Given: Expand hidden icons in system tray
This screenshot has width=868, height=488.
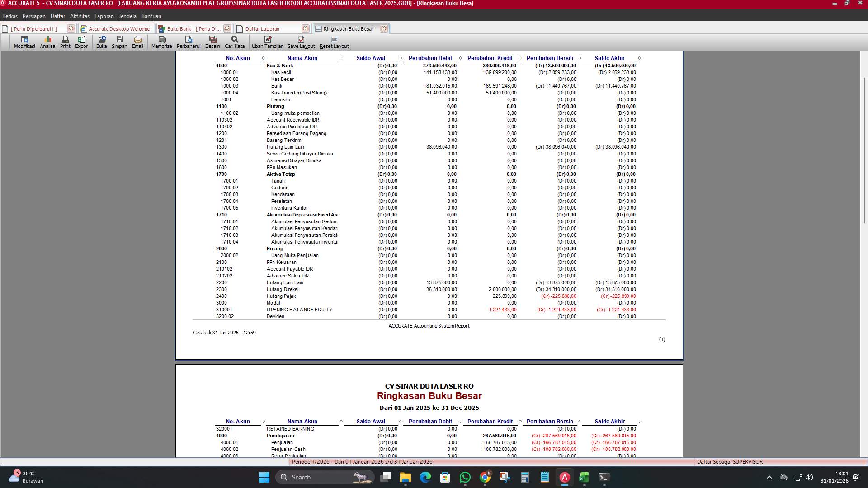Looking at the screenshot, I should point(769,477).
